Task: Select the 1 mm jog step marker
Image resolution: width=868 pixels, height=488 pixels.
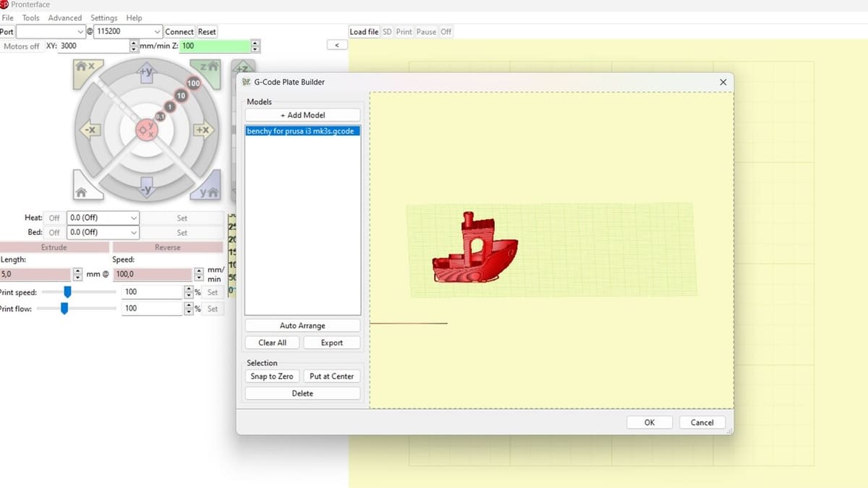Action: (170, 107)
